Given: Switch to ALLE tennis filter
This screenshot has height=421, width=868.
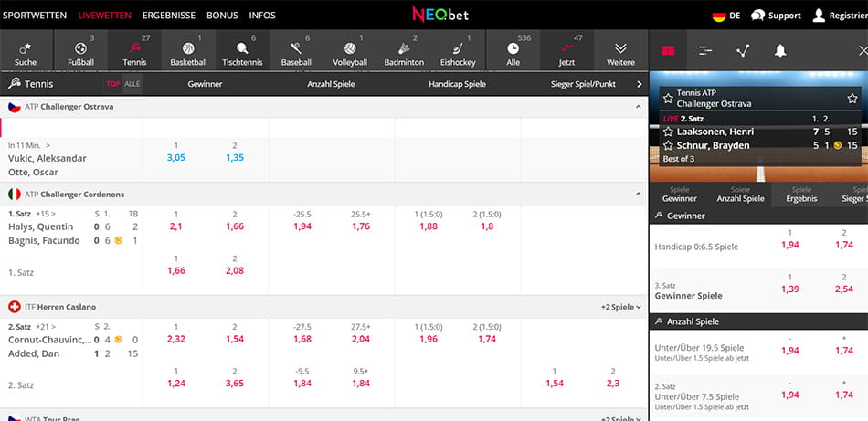Looking at the screenshot, I should tap(132, 84).
